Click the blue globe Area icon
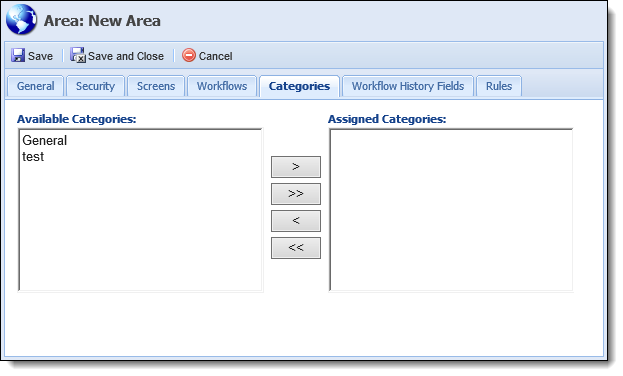 click(21, 20)
